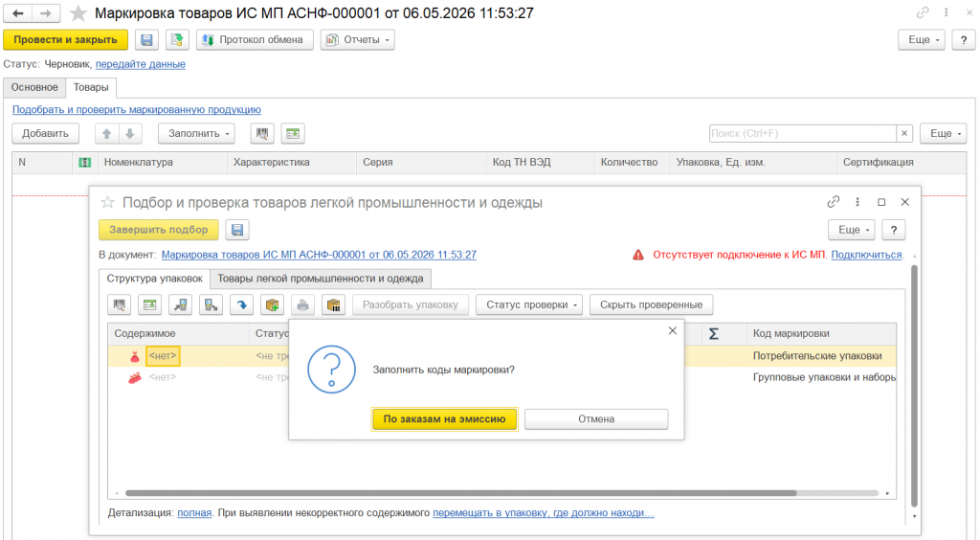Get link to the selection dialog via chain icon
Image resolution: width=980 pixels, height=540 pixels.
834,202
